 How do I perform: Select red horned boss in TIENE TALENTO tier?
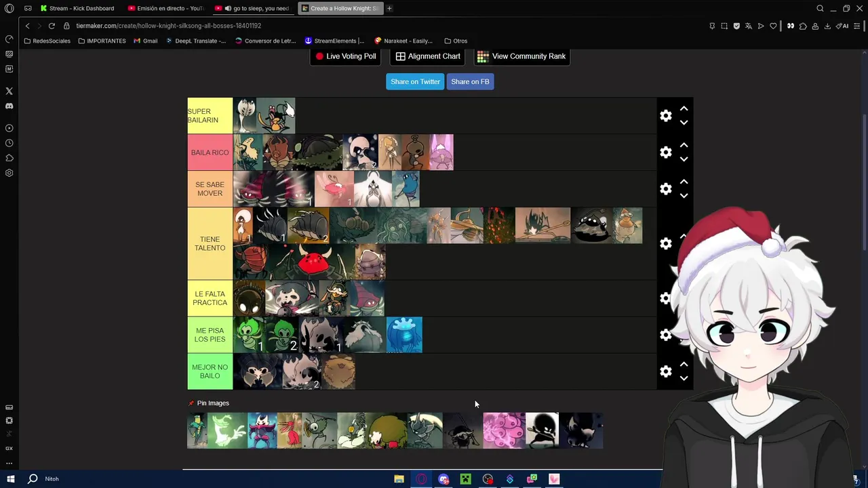tap(313, 262)
